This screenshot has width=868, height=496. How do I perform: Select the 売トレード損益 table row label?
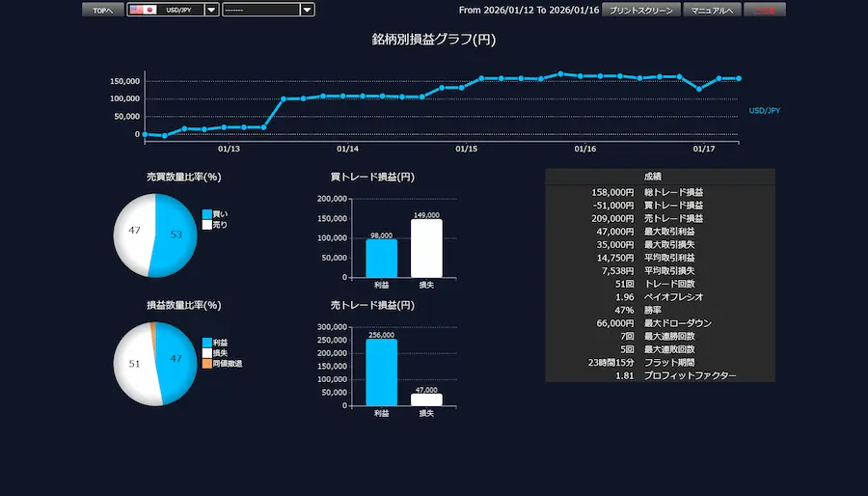[x=673, y=219]
